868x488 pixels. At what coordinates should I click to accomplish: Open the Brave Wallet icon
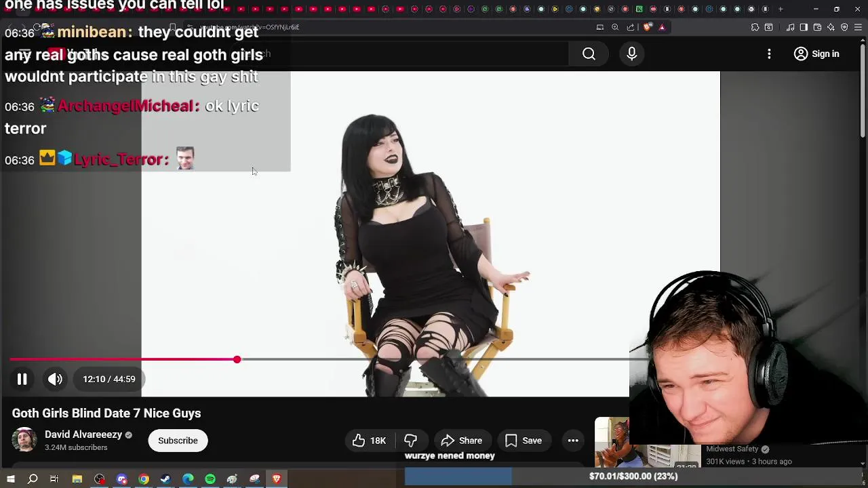tap(817, 27)
